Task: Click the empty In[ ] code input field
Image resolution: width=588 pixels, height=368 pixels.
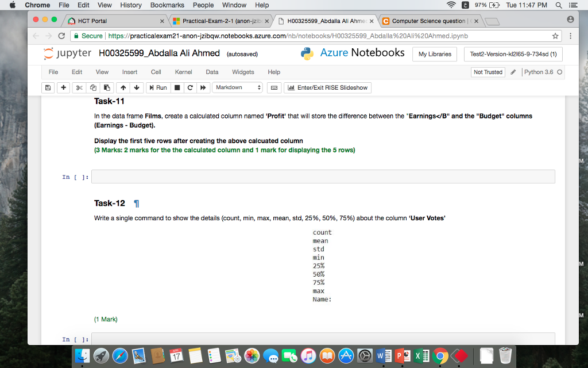Action: coord(322,177)
